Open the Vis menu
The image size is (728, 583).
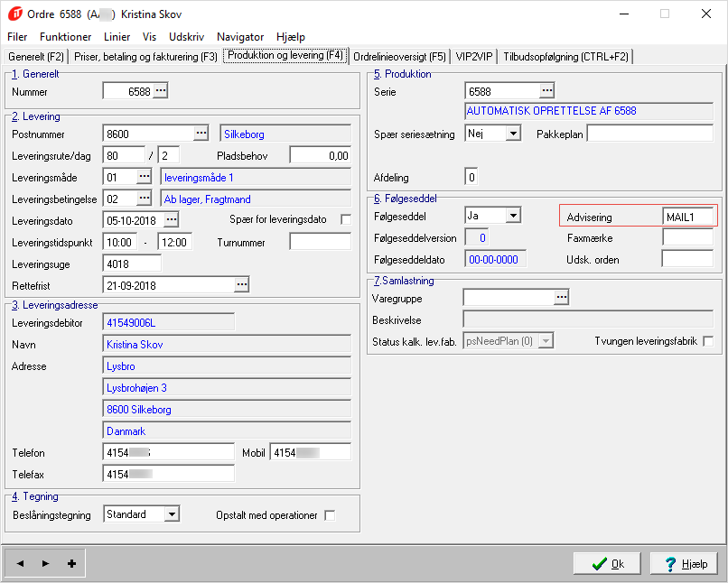[x=149, y=37]
